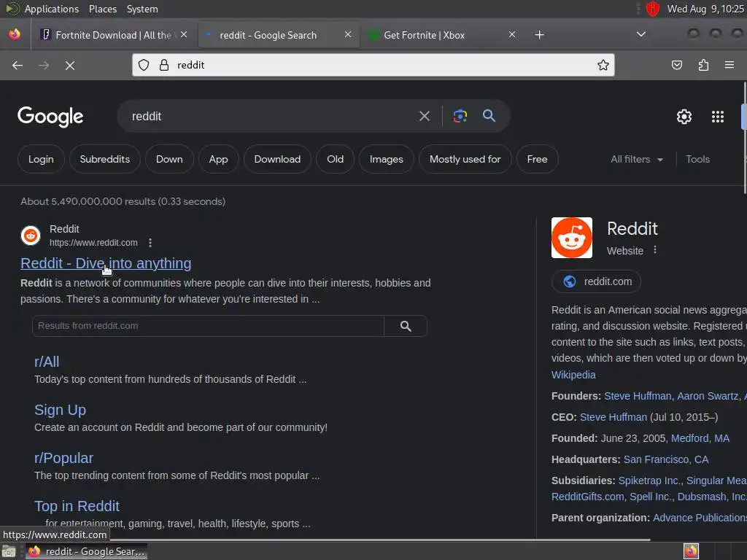Apply the Download filter chip

click(x=277, y=160)
